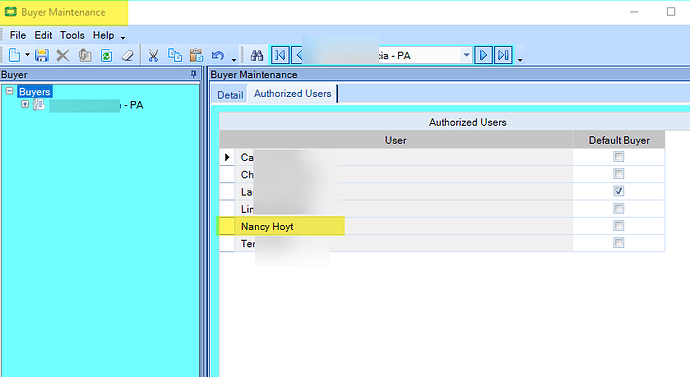Viewport: 690px width, 377px height.
Task: Click the Copy toolbar icon
Action: coord(175,55)
